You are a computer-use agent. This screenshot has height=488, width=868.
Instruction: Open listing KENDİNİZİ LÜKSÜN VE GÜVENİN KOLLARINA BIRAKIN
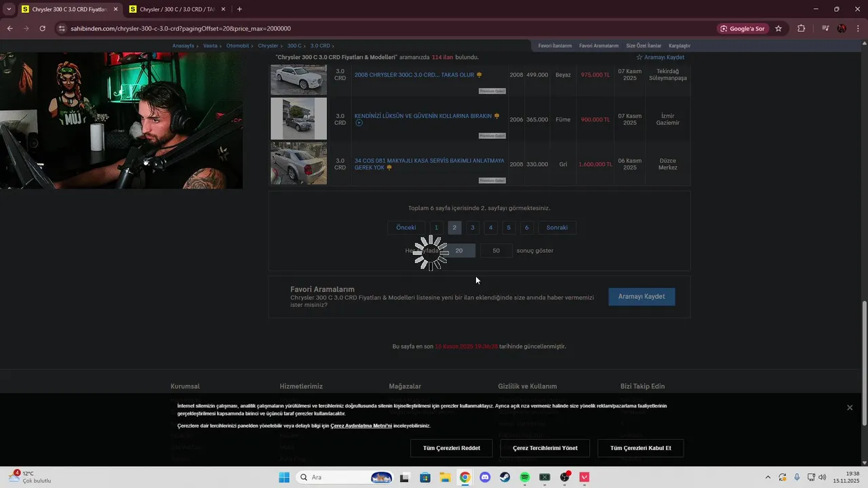coord(423,116)
